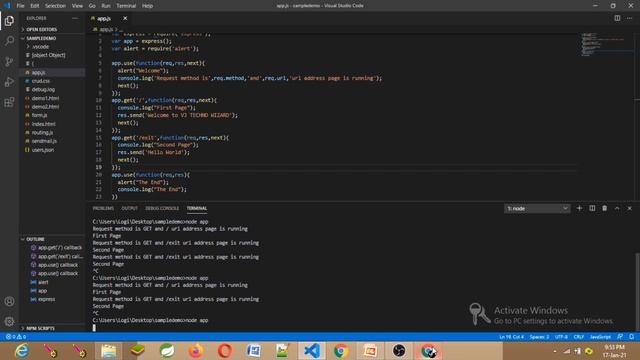The width and height of the screenshot is (640, 360).
Task: Close the app.js editor tab
Action: [125, 18]
